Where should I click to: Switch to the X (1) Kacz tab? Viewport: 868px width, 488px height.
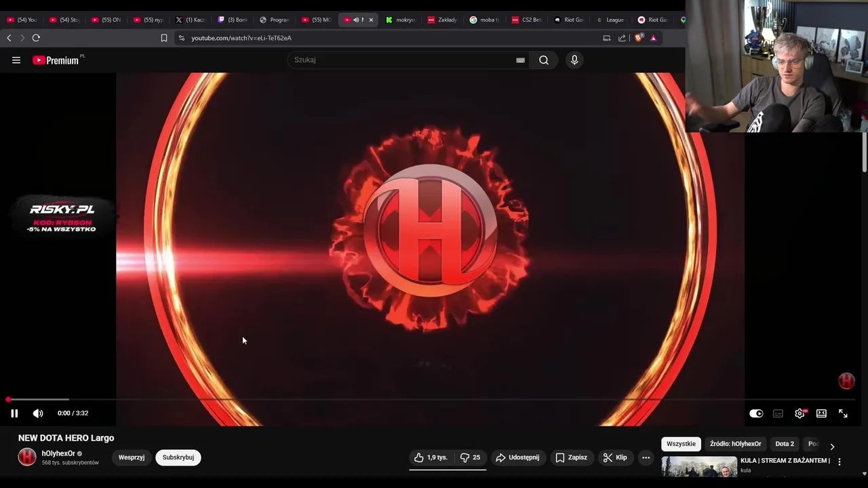pos(190,20)
